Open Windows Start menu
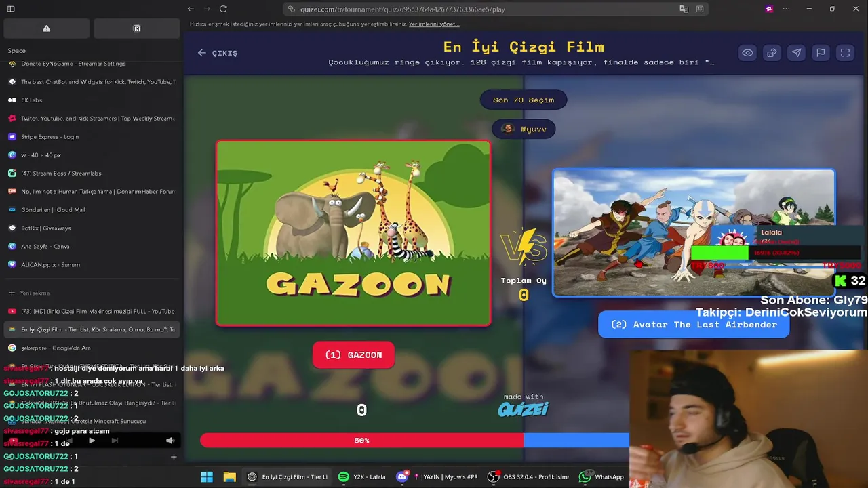This screenshot has width=868, height=488. (x=207, y=476)
